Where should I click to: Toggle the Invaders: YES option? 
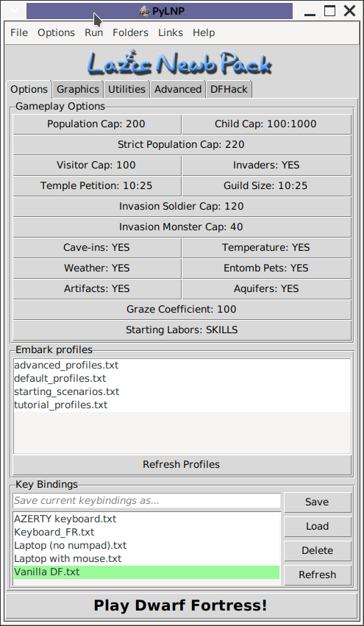tap(266, 166)
